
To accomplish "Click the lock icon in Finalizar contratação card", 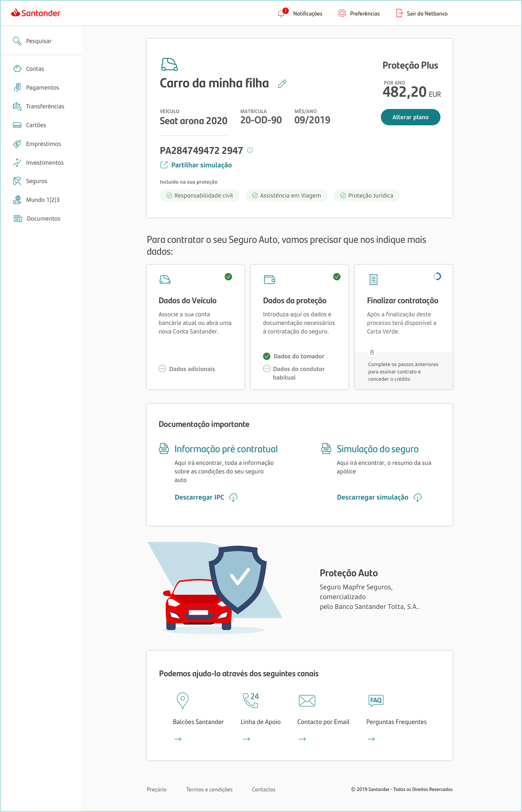I will 372,352.
